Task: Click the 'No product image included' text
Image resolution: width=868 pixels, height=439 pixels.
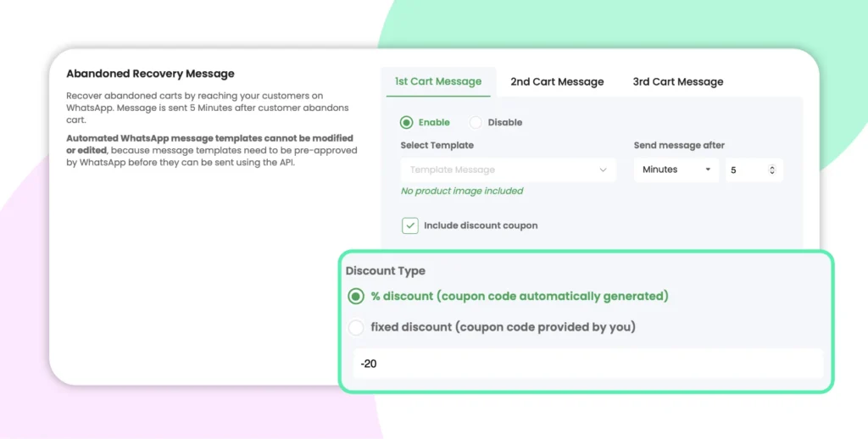Action: [462, 192]
